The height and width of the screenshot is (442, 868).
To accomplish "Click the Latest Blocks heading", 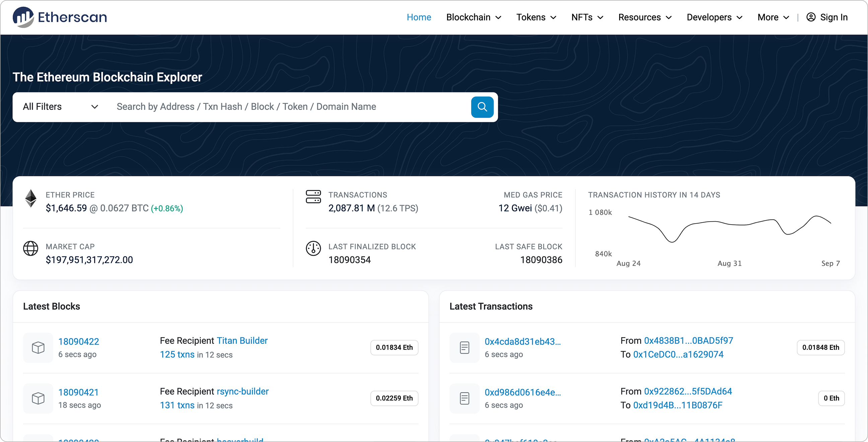I will (52, 307).
